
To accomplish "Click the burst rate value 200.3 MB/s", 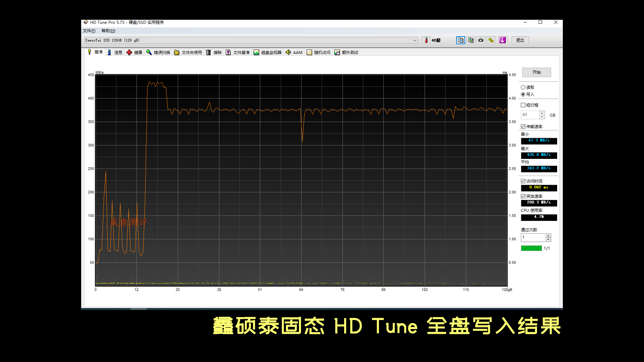I will tap(539, 203).
